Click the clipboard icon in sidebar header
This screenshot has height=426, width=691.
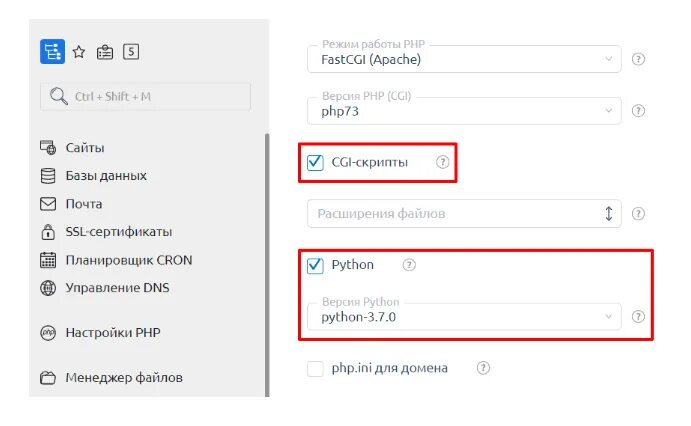tap(105, 52)
